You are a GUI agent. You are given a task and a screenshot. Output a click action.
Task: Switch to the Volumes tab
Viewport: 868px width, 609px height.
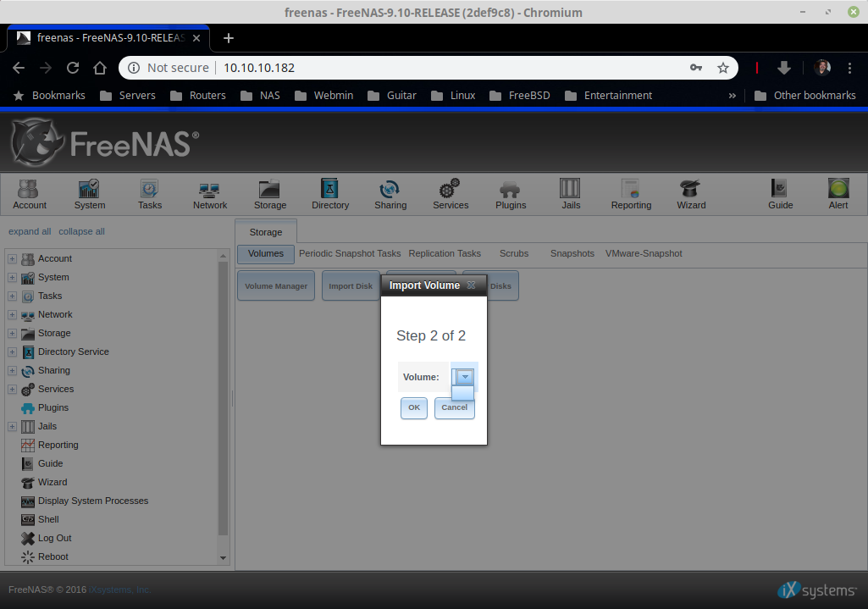tap(266, 253)
